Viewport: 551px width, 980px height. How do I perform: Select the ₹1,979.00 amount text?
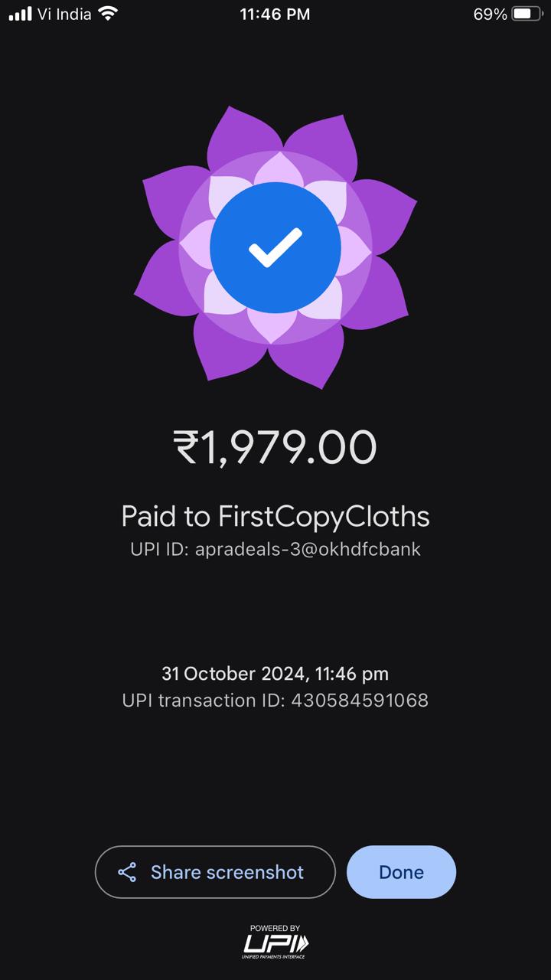point(275,447)
